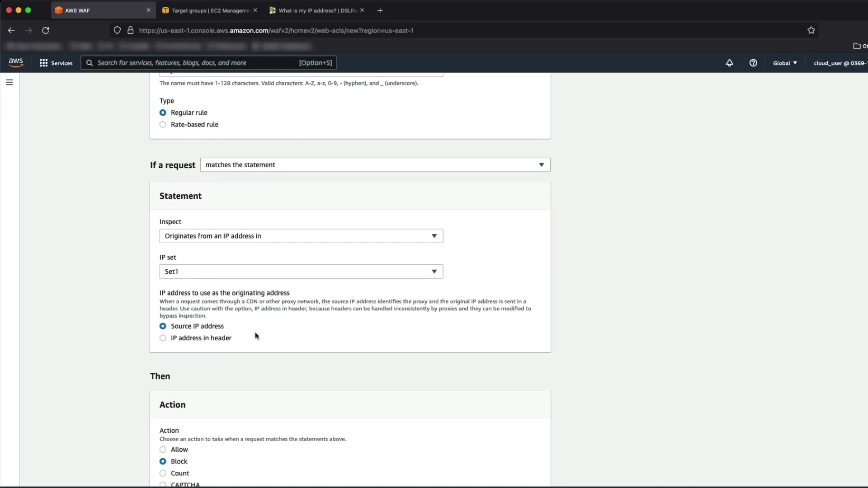Select the Count action
The height and width of the screenshot is (488, 868).
pyautogui.click(x=163, y=473)
